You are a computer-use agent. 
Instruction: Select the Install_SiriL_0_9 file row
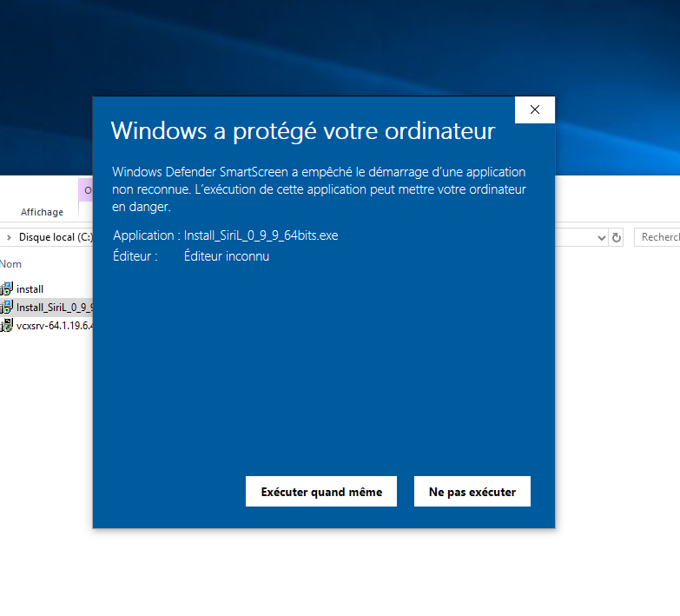click(x=46, y=308)
